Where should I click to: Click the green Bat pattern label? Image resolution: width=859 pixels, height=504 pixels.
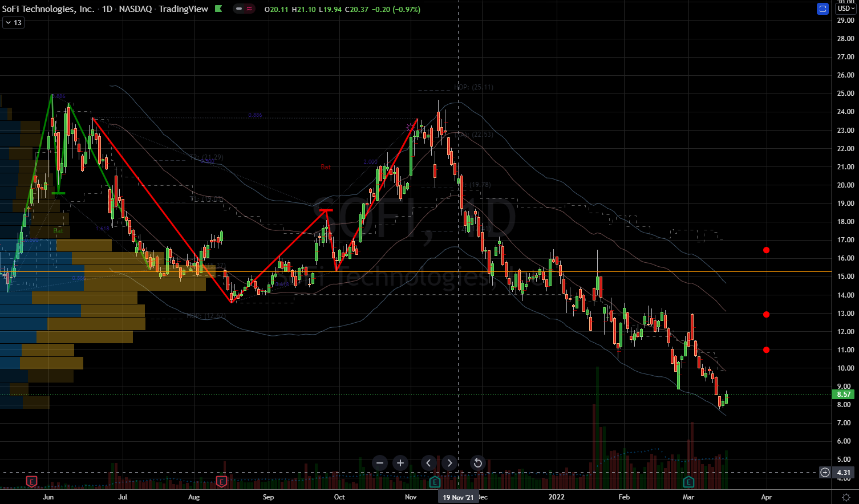click(58, 231)
